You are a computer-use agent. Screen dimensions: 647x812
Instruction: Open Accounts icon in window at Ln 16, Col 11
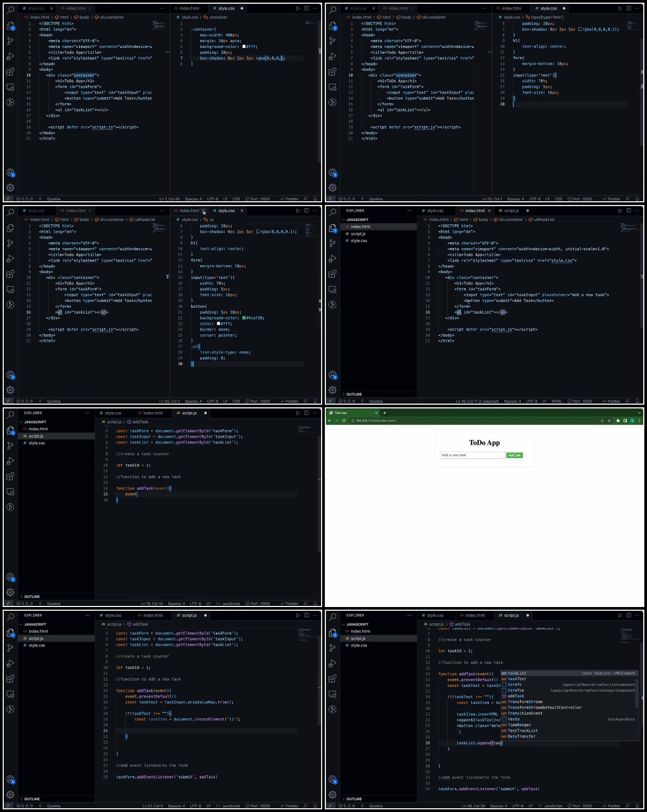click(332, 375)
